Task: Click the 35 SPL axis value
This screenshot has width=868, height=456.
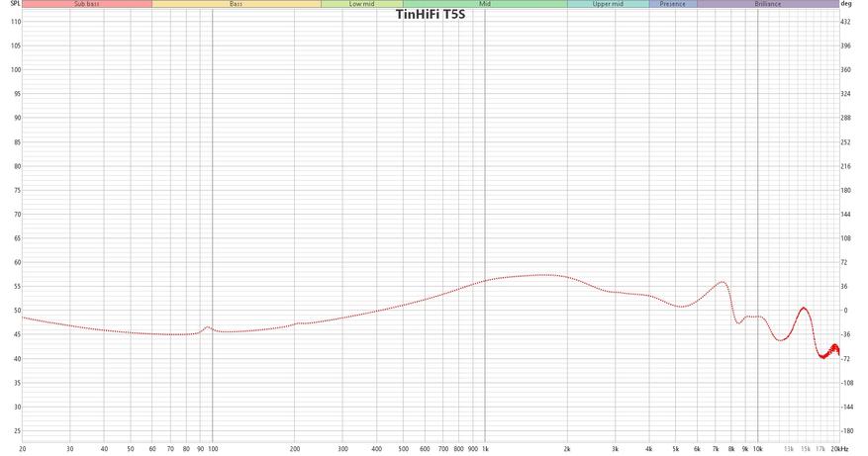Action: click(17, 383)
